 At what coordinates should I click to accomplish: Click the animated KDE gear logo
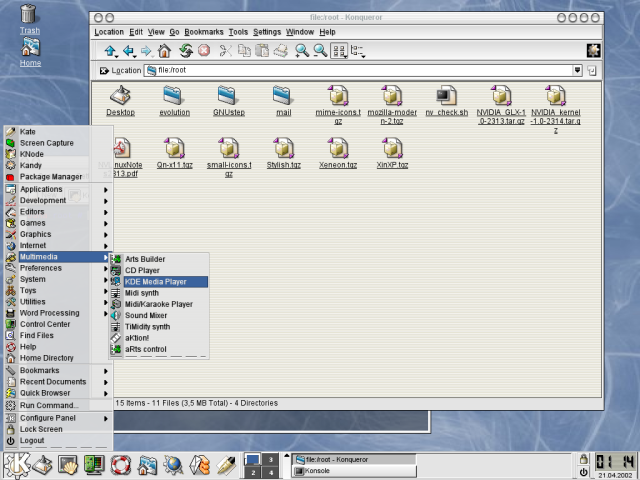(x=593, y=51)
